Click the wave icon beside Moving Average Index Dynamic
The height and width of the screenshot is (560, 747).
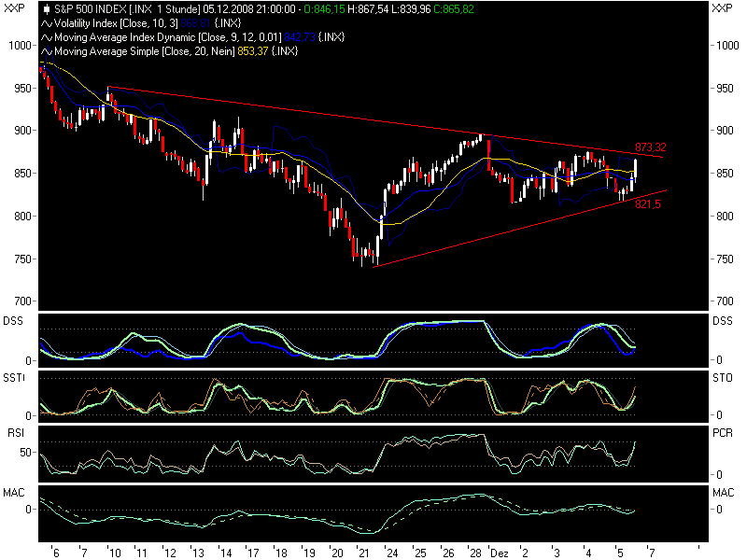pyautogui.click(x=47, y=37)
